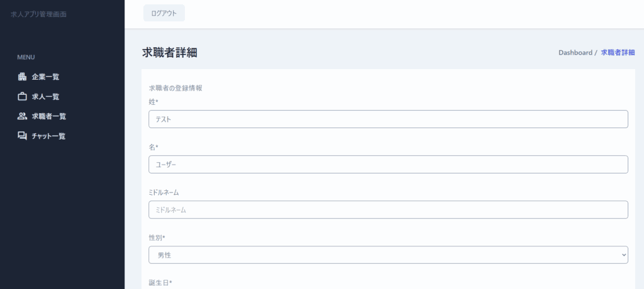
Task: Select the 求職者一覧 menu label
Action: point(49,116)
